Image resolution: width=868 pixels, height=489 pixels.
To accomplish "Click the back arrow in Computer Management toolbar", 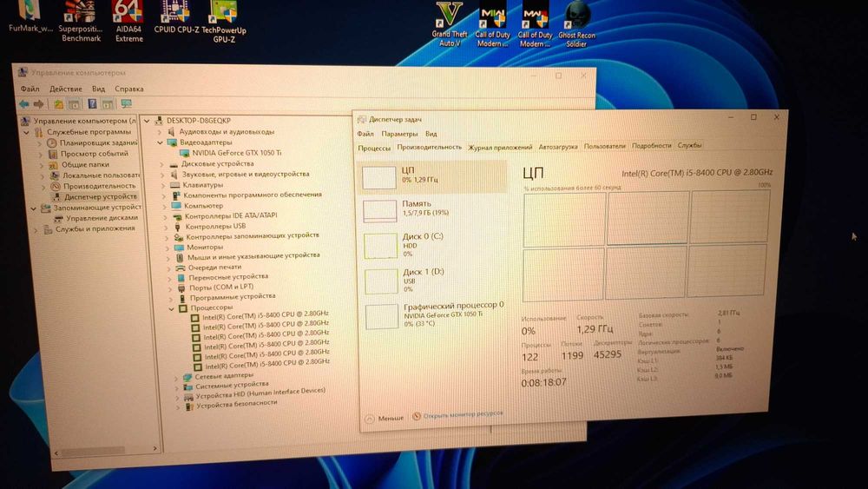I will tap(23, 103).
